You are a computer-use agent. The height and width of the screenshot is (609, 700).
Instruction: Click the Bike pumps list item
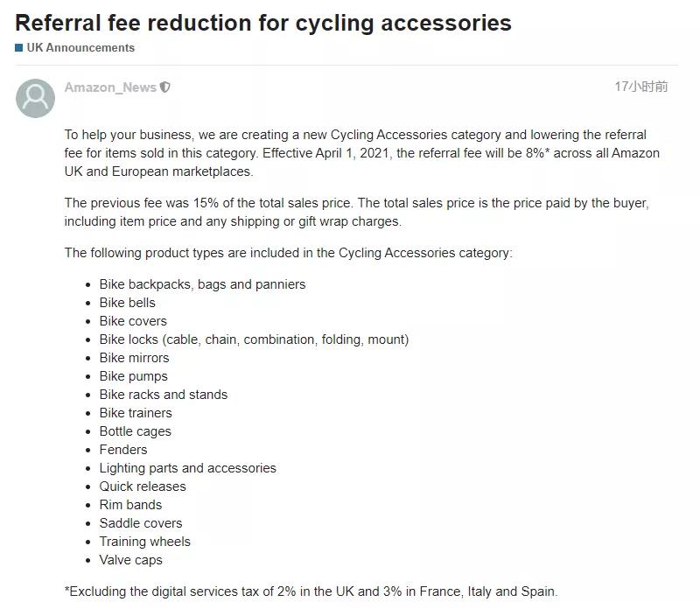[x=134, y=376]
